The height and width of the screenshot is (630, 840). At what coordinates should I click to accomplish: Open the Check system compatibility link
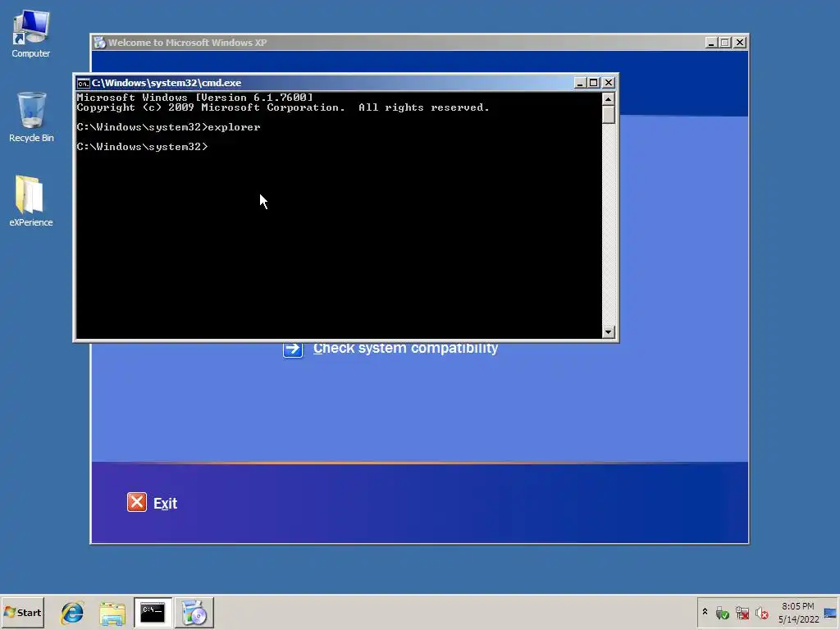(x=405, y=348)
